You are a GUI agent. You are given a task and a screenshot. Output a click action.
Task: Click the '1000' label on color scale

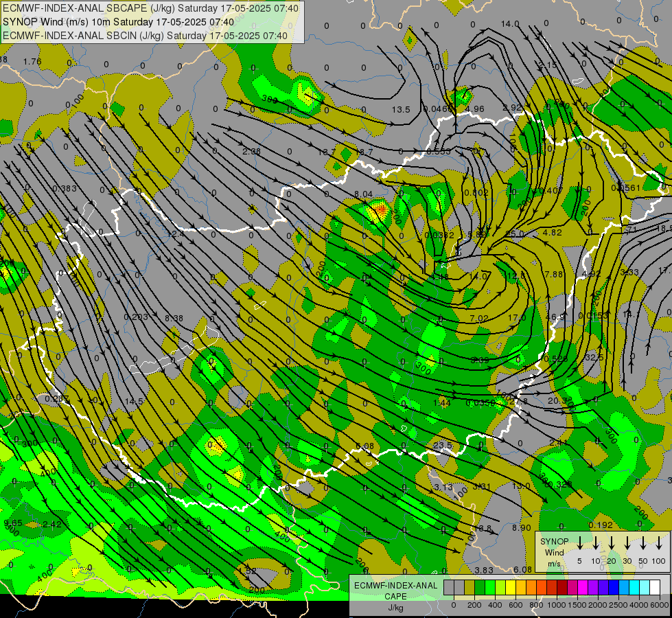pos(557,605)
